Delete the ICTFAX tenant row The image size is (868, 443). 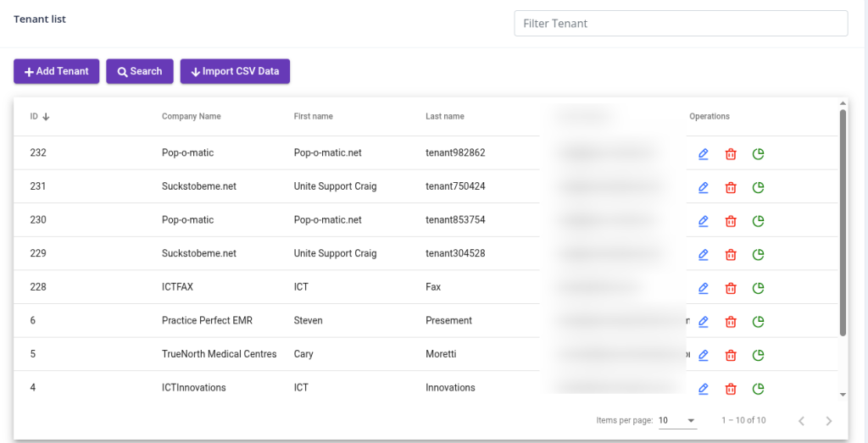(730, 288)
